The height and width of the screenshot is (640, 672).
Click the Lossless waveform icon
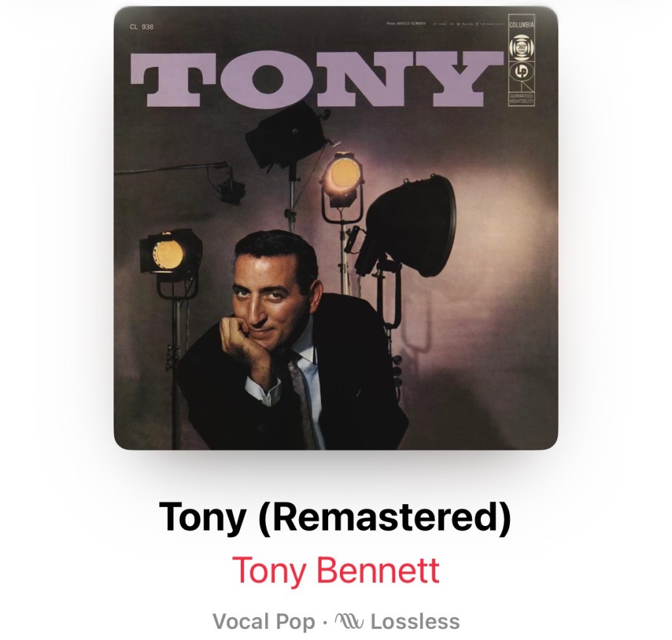(x=349, y=620)
